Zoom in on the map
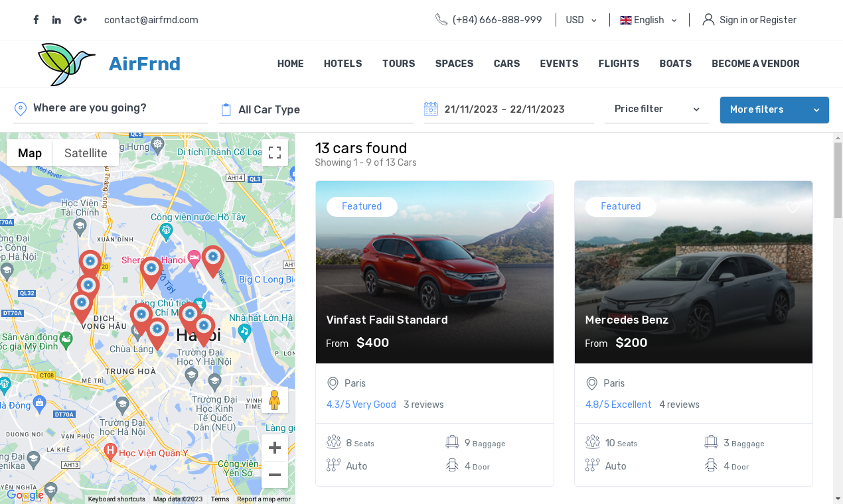Image resolution: width=843 pixels, height=504 pixels. 275,448
